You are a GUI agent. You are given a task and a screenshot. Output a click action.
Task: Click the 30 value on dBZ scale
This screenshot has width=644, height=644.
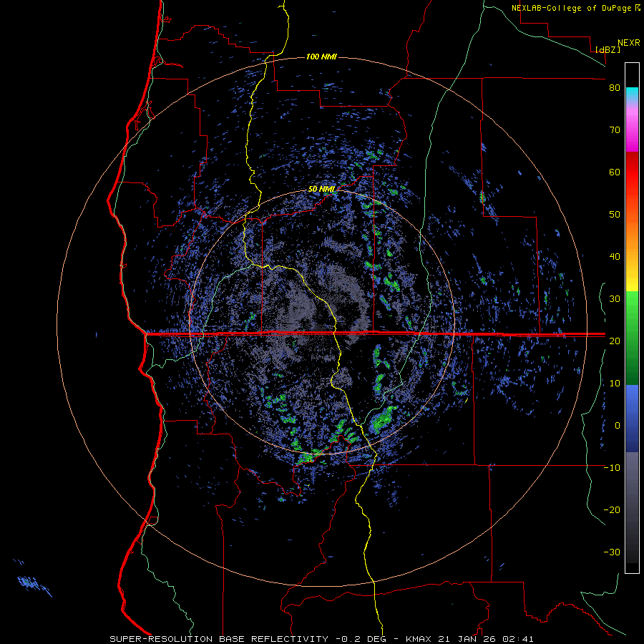(615, 299)
